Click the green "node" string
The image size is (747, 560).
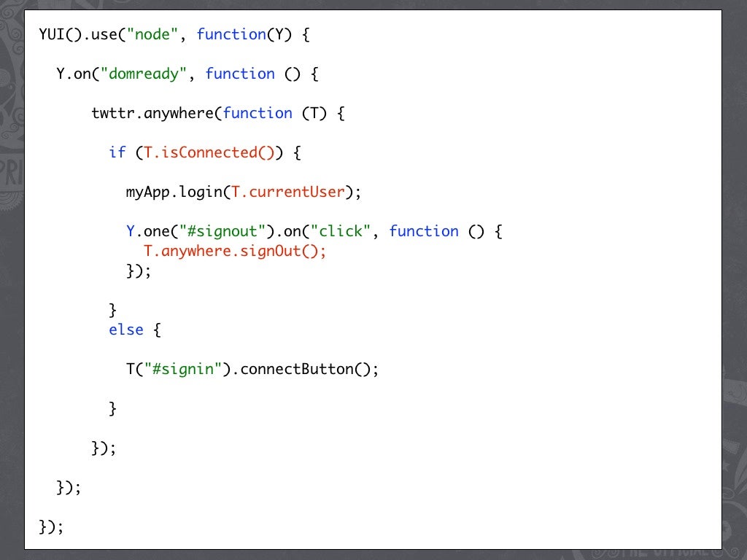pos(152,35)
